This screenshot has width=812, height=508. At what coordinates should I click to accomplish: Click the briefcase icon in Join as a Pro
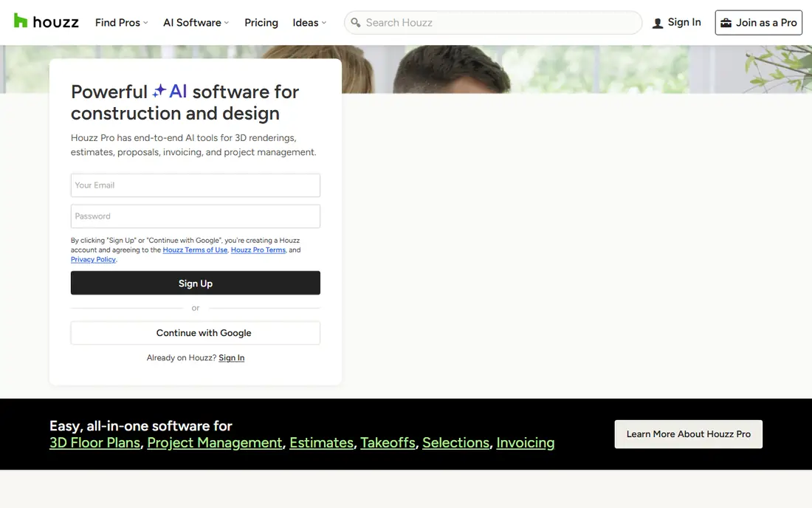[726, 23]
